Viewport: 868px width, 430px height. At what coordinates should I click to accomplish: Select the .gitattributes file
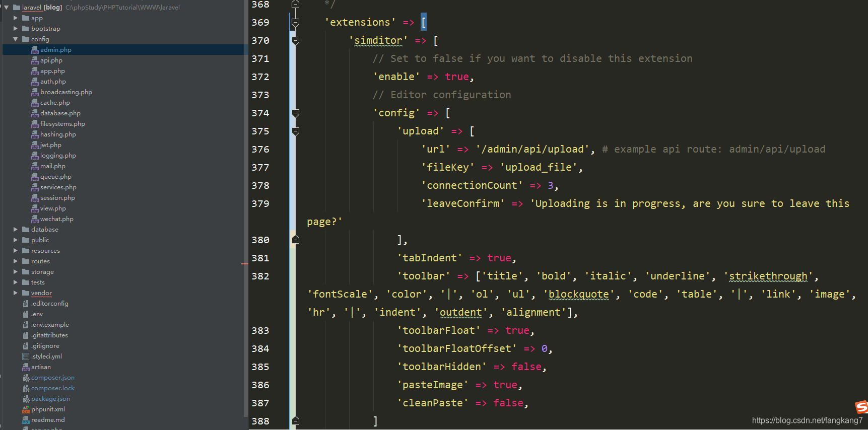[49, 335]
